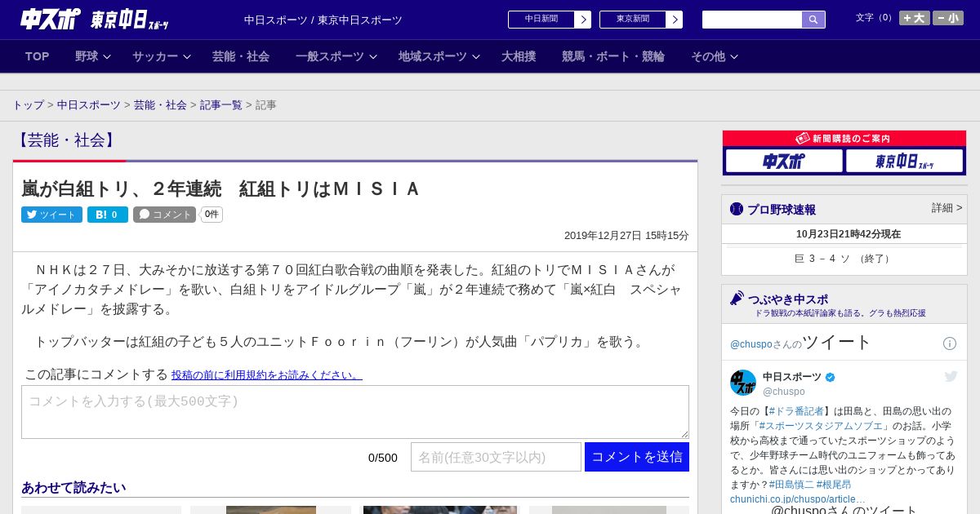Jump to comments via コメント button

click(x=164, y=215)
